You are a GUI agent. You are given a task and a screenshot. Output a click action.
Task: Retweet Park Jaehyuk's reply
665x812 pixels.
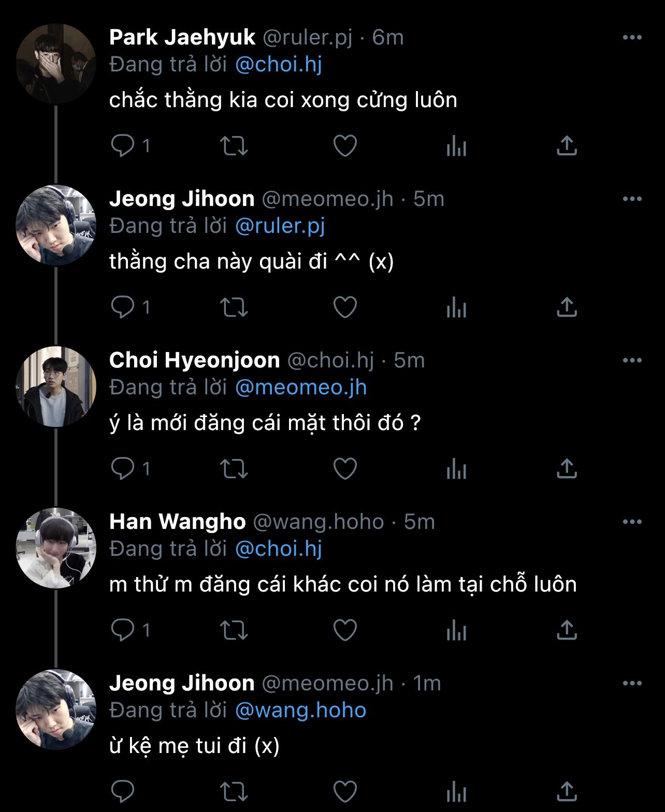tap(234, 146)
